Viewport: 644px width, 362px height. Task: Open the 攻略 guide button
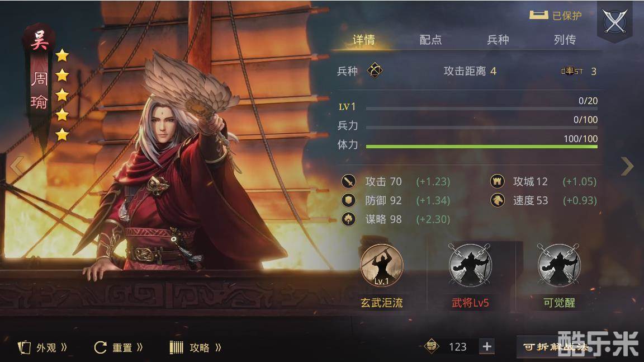click(196, 347)
